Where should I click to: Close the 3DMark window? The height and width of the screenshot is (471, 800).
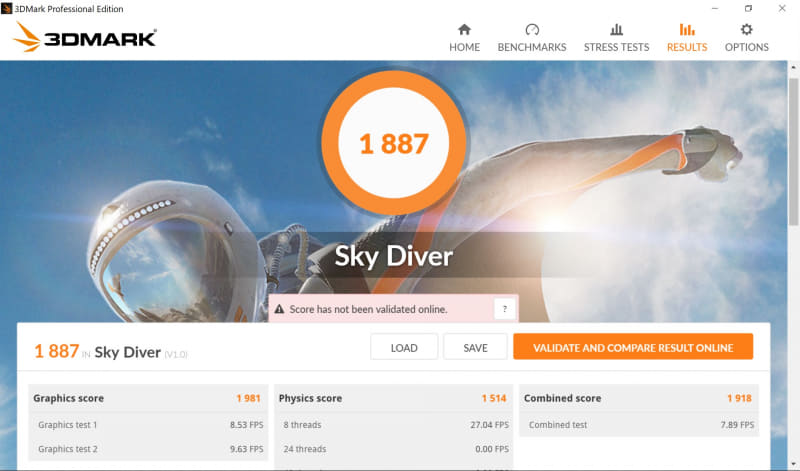pyautogui.click(x=782, y=8)
